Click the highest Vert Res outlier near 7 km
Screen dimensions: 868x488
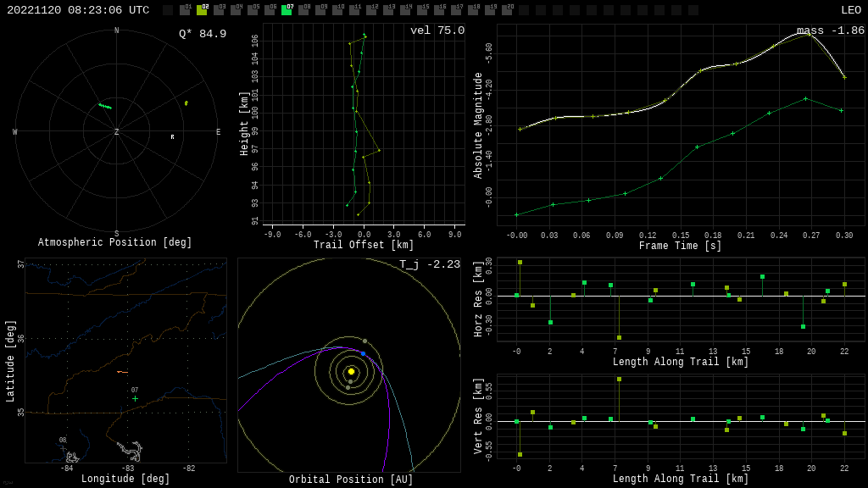619,379
